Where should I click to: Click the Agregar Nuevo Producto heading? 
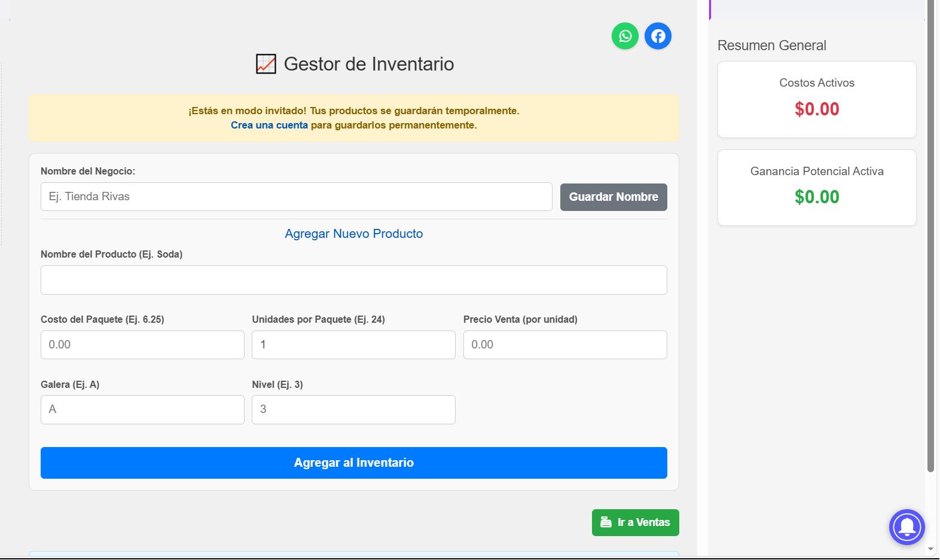354,234
